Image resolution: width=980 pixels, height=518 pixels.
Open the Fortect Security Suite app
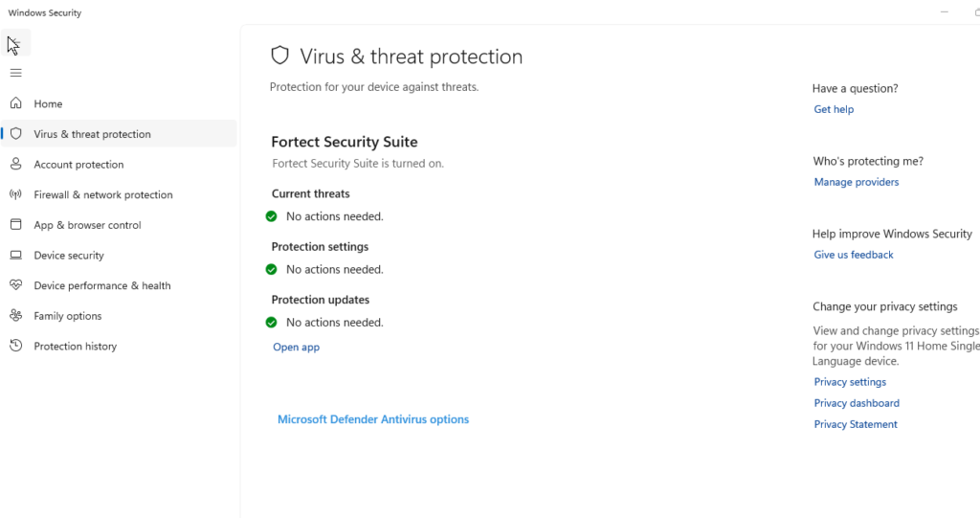pyautogui.click(x=296, y=348)
